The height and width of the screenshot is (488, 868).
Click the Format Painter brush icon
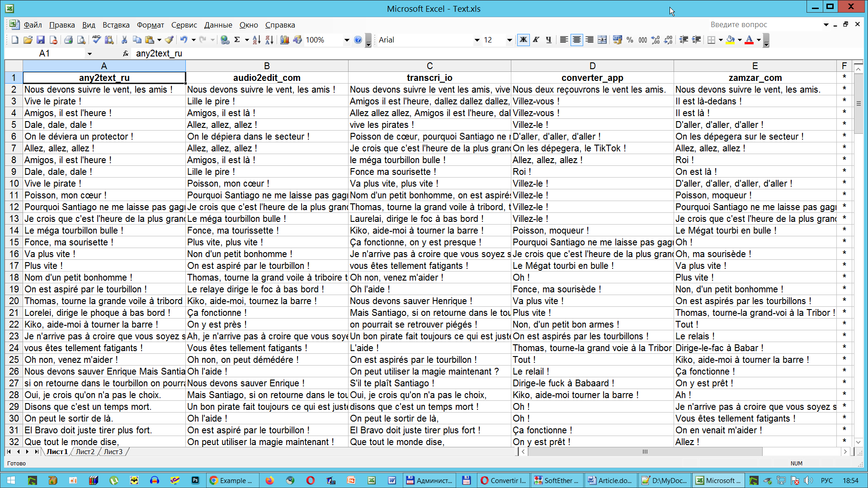[x=169, y=40]
